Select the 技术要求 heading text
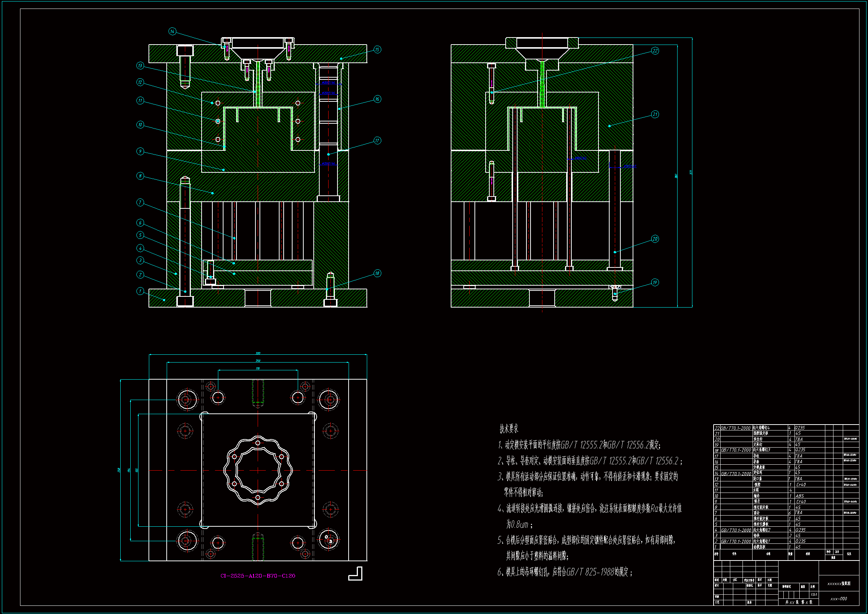This screenshot has width=868, height=614. point(509,429)
